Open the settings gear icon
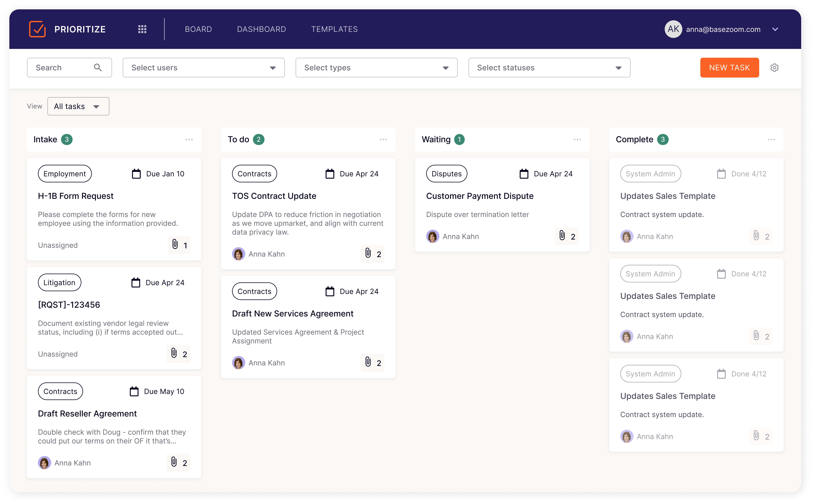813x504 pixels. 774,68
